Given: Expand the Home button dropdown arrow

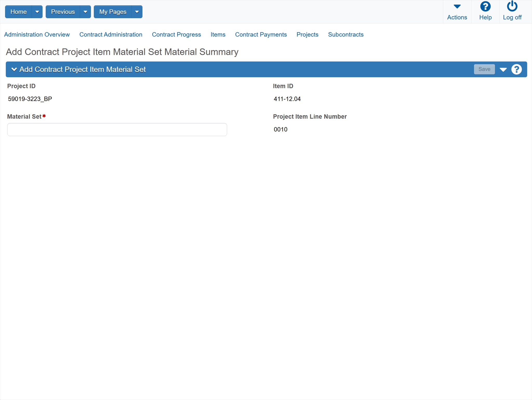Looking at the screenshot, I should coord(37,12).
